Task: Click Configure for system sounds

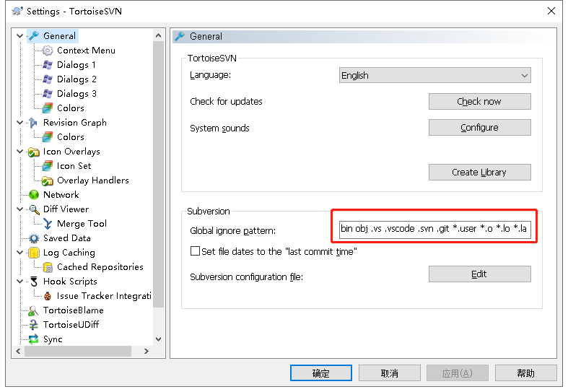Action: 480,128
